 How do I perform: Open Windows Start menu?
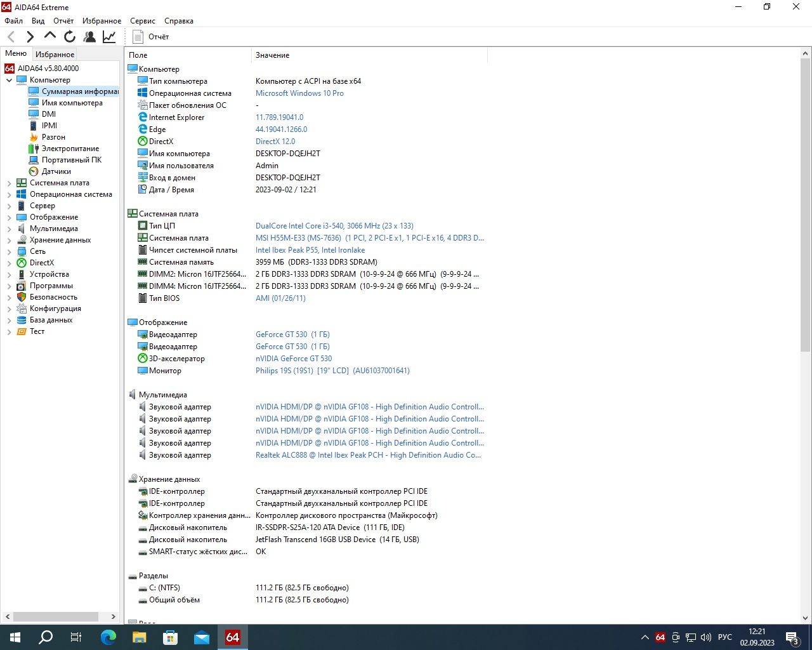click(15, 637)
